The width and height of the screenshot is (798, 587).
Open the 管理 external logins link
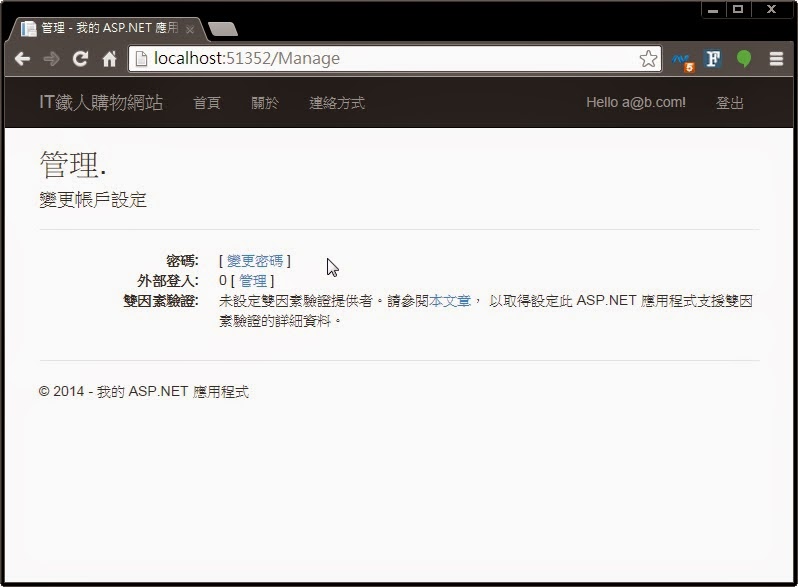(253, 281)
